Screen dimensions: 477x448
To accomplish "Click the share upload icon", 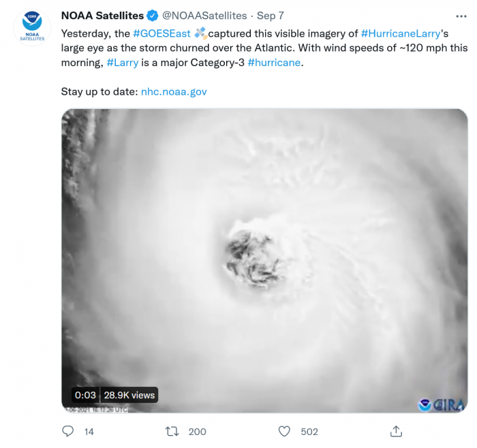I will (x=396, y=431).
